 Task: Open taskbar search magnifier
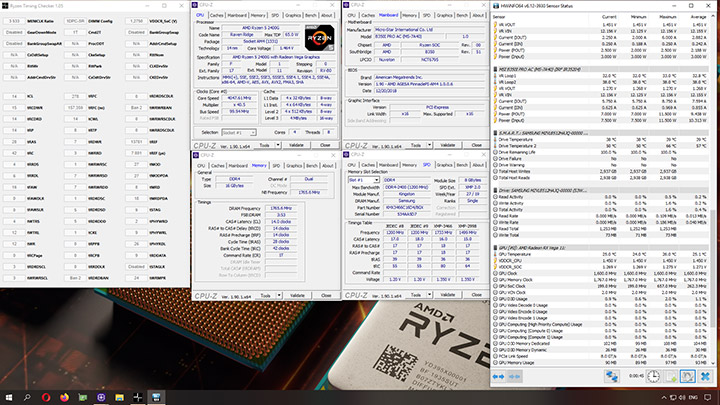coord(27,397)
